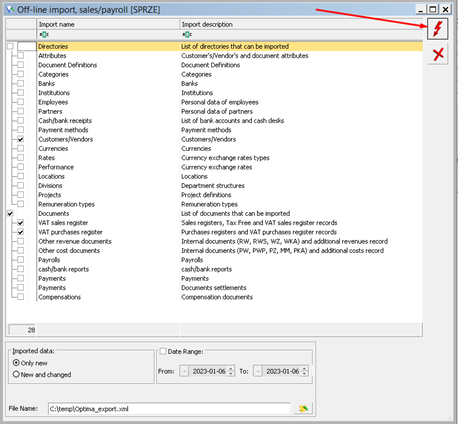Open the To date calendar dropdown
This screenshot has width=458, height=424.
pyautogui.click(x=258, y=371)
